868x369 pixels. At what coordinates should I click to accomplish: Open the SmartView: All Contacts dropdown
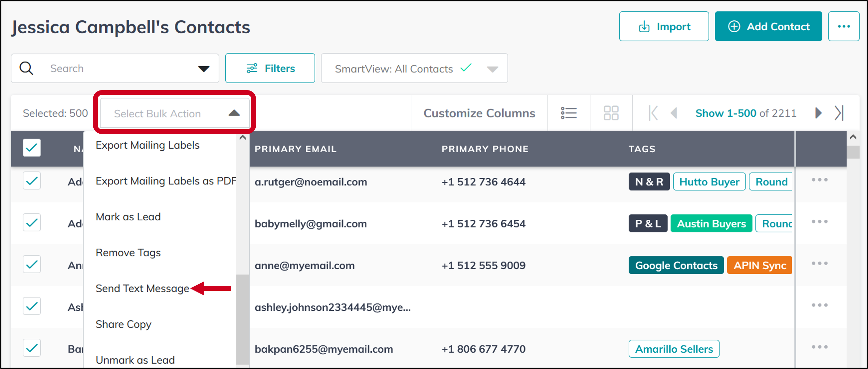click(x=492, y=69)
